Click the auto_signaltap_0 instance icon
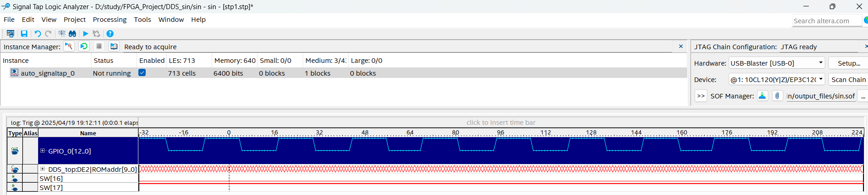868x195 pixels. coord(15,73)
